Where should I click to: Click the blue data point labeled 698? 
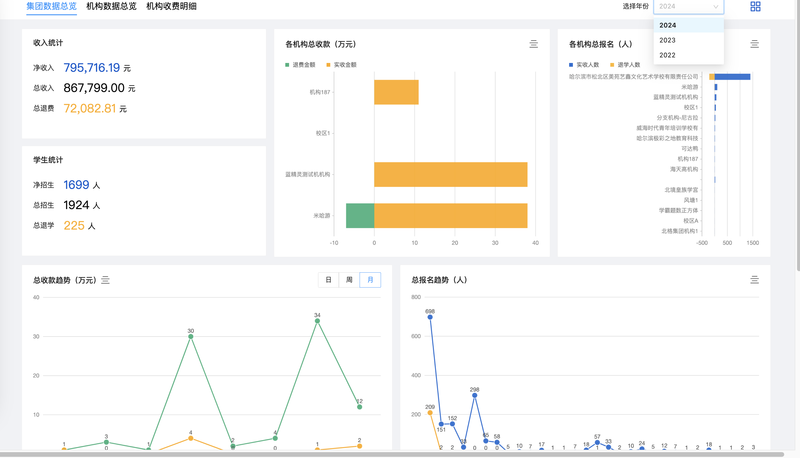(x=430, y=317)
